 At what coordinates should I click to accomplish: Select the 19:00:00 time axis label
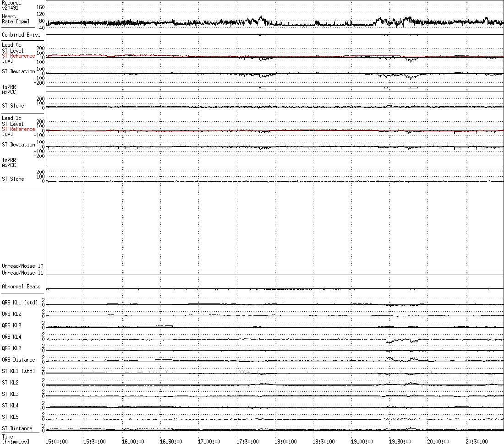click(x=362, y=441)
